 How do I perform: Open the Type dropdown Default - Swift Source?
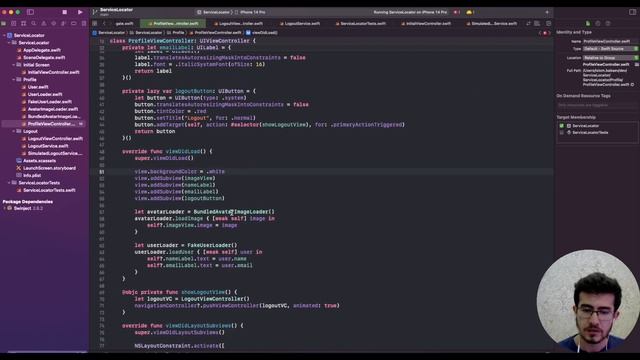(x=610, y=49)
